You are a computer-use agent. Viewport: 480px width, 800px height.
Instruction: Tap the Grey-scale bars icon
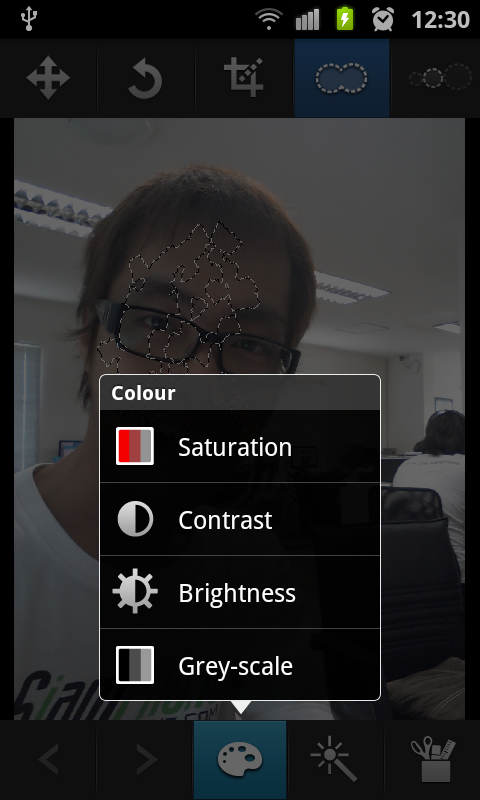point(135,665)
